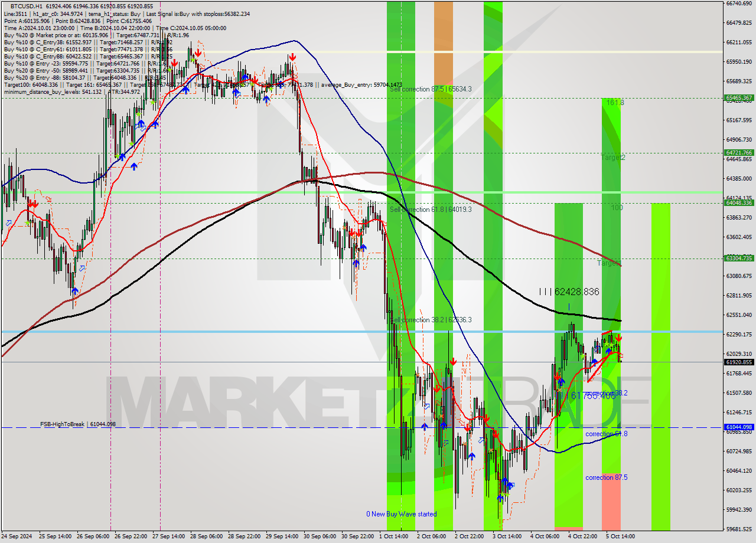Click the 63863.270 price axis value
This screenshot has width=756, height=543.
[x=738, y=217]
